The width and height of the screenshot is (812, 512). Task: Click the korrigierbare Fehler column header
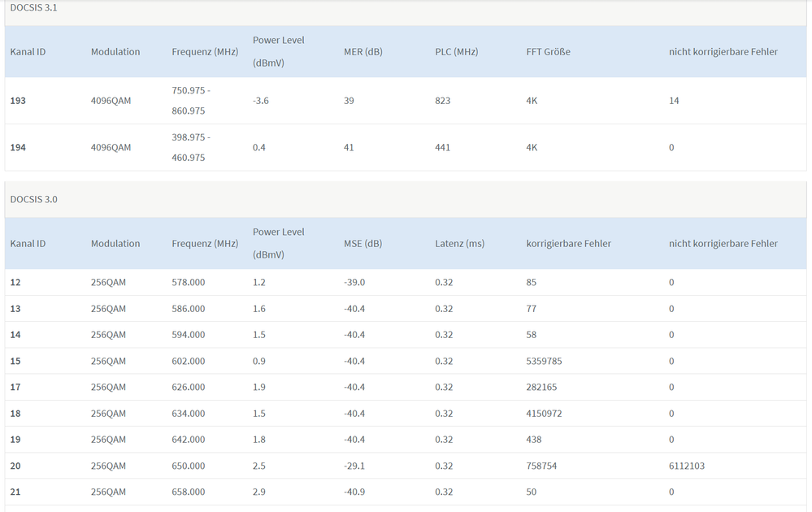click(568, 244)
